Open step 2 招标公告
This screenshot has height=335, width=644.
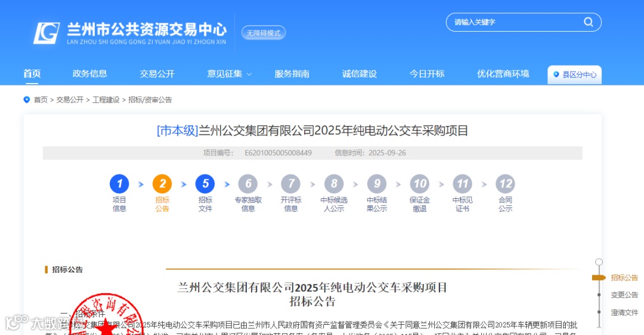click(162, 193)
